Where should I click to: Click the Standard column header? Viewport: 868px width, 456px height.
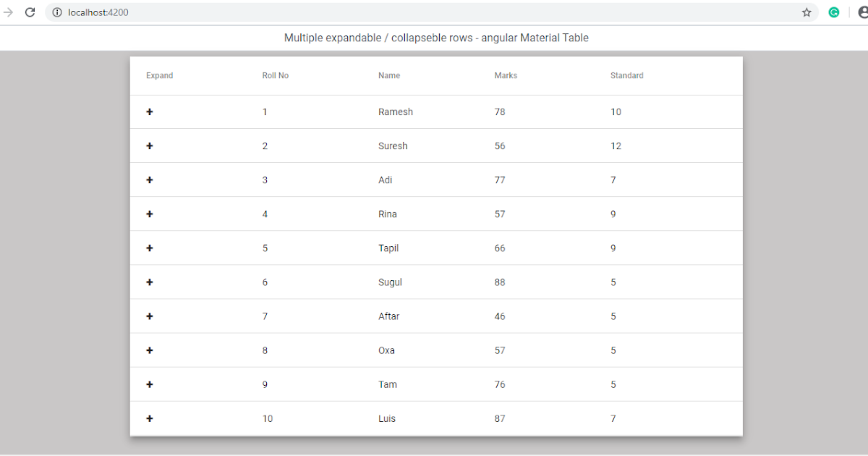click(626, 75)
